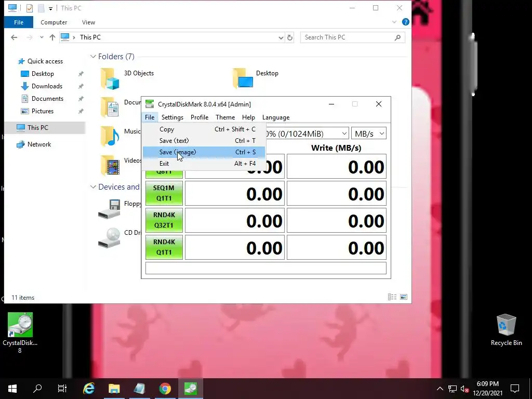Select Save (image) in the File menu
This screenshot has width=532, height=399.
(x=204, y=152)
